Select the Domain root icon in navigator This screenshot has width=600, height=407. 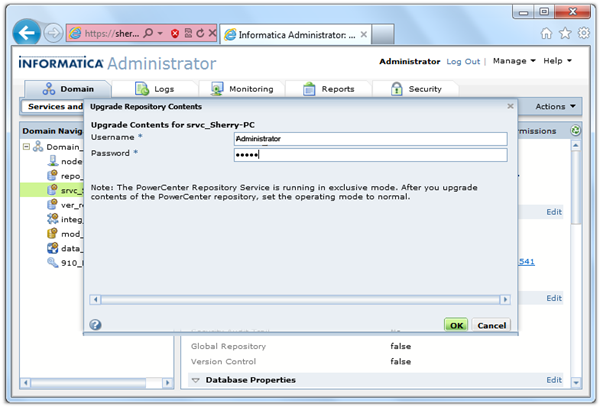pos(38,146)
